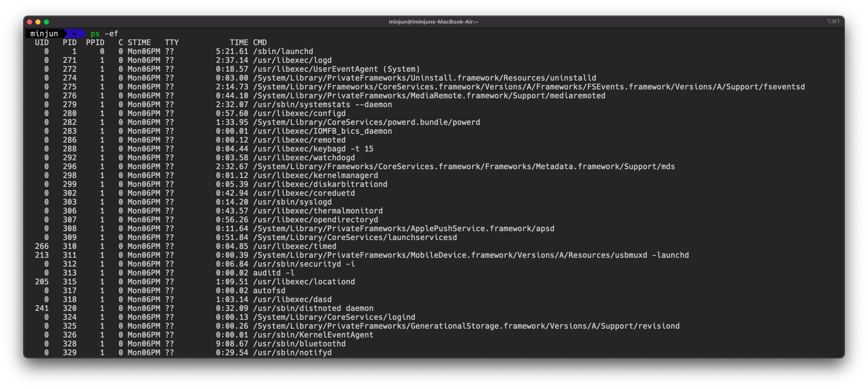This screenshot has width=868, height=389.
Task: Click the /usr/libexec/locationd command
Action: [304, 282]
